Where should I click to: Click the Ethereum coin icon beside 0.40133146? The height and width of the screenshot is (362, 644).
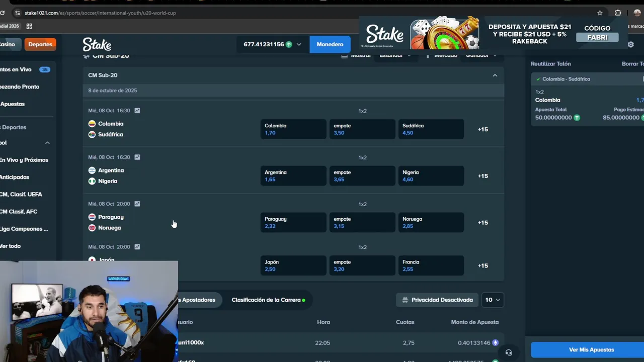[x=495, y=343]
